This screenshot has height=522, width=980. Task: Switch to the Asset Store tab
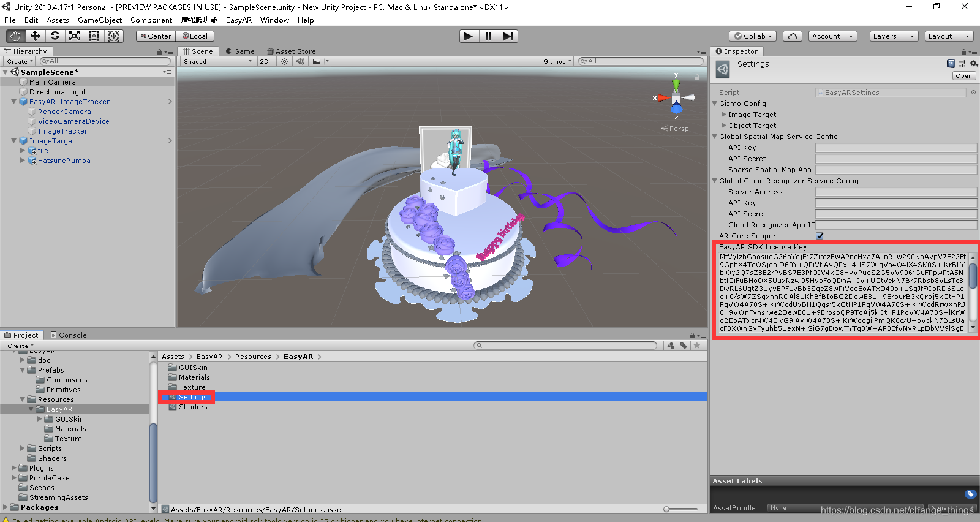[x=292, y=51]
